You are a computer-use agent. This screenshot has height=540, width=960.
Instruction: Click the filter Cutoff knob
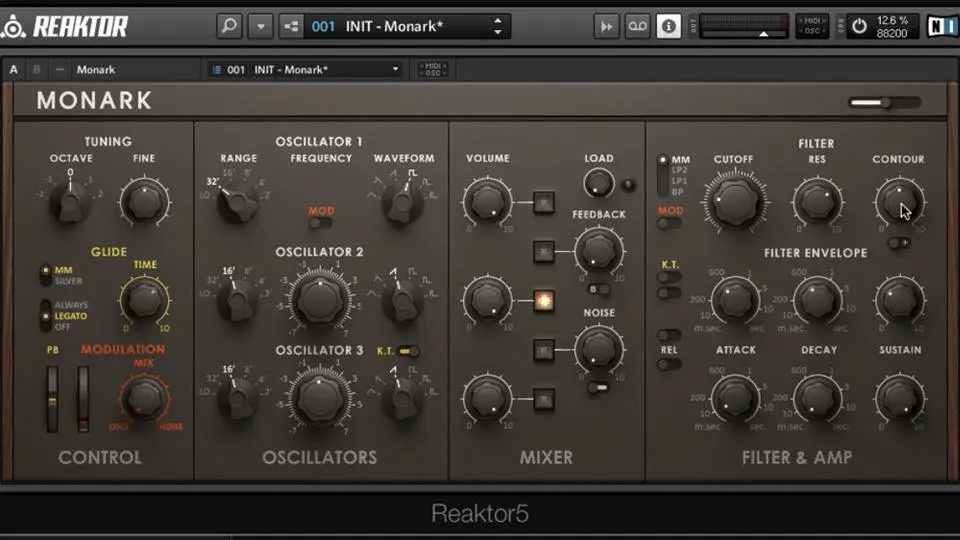point(735,201)
